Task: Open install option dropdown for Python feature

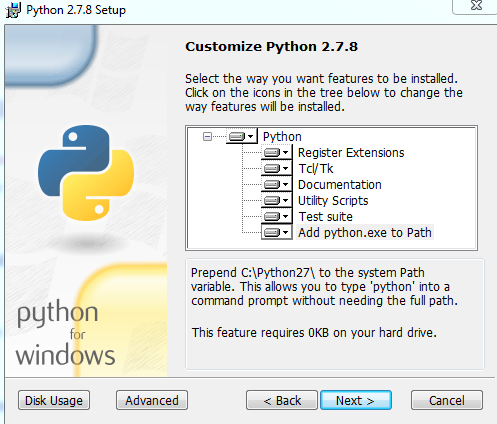Action: pos(242,136)
